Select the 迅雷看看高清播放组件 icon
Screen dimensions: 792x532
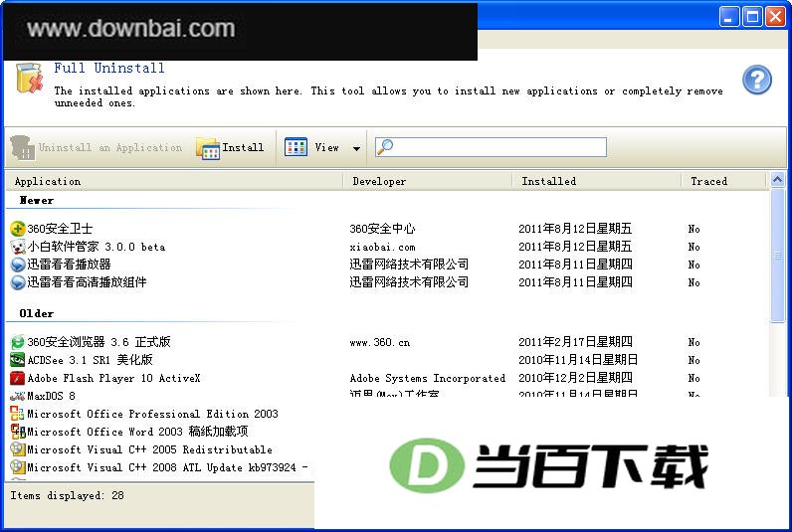18,282
